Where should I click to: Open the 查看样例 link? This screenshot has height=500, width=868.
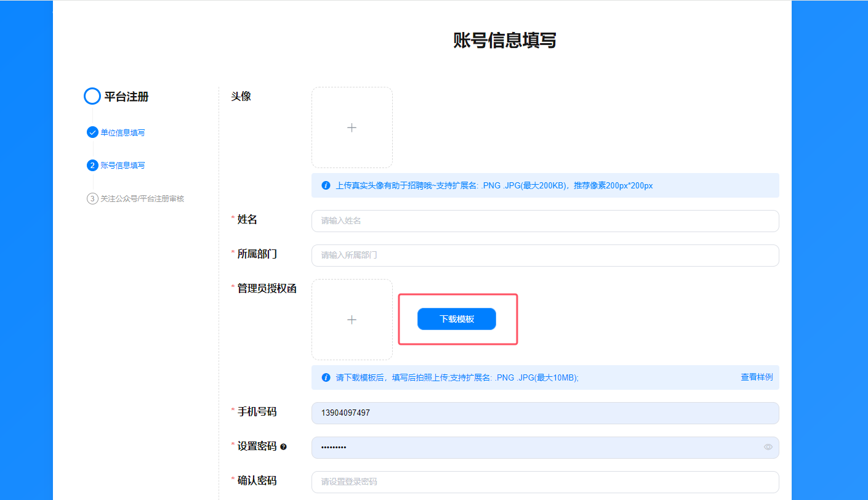756,377
